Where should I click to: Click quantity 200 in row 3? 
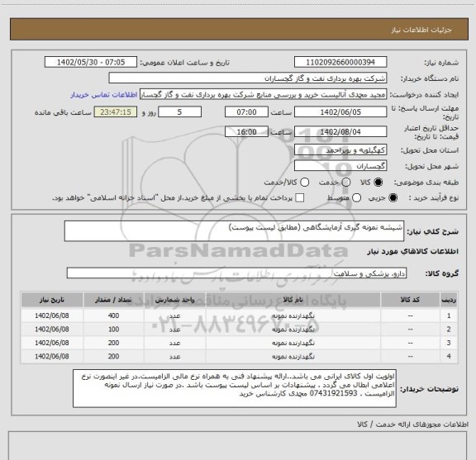(x=113, y=343)
